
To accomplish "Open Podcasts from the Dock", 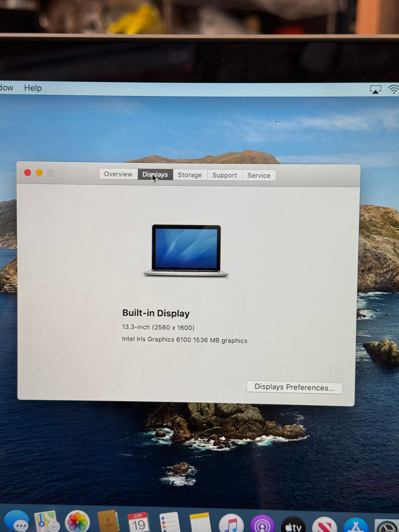I will [x=262, y=523].
